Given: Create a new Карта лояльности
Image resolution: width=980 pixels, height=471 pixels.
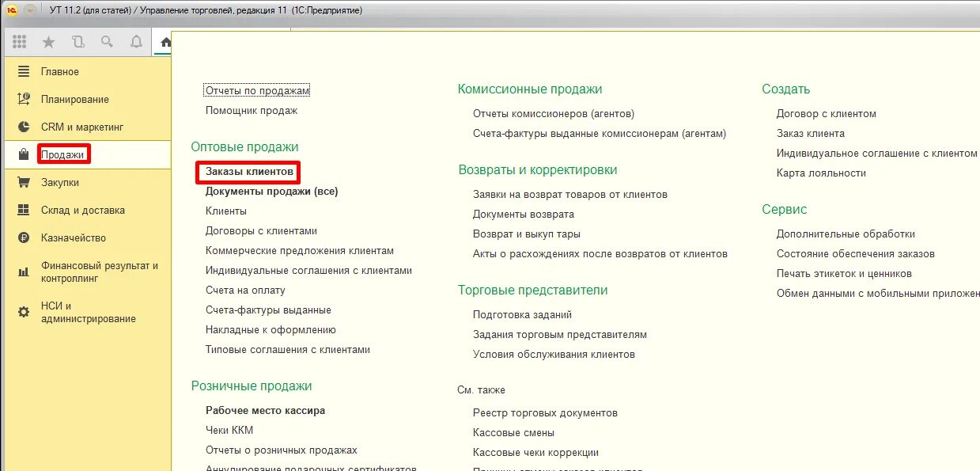Looking at the screenshot, I should click(x=821, y=173).
